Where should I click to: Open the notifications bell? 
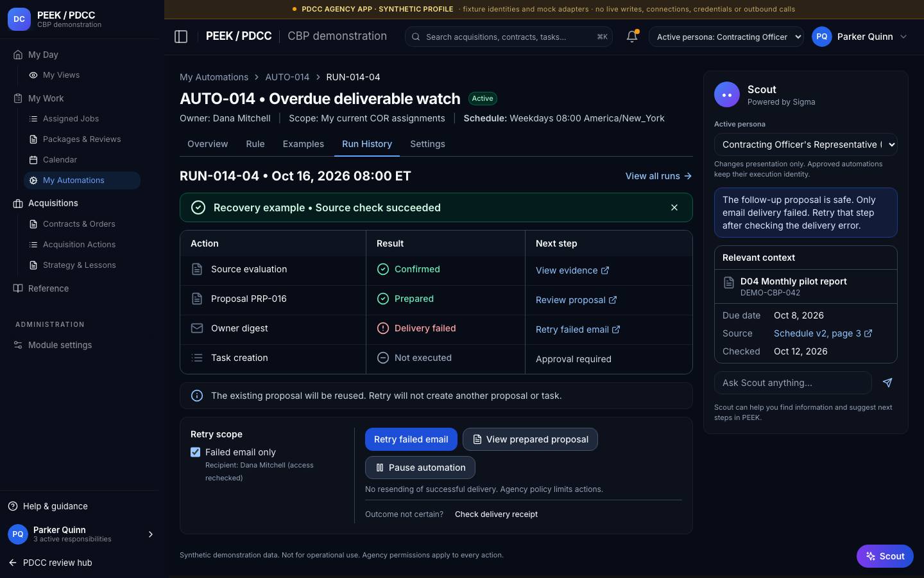632,37
